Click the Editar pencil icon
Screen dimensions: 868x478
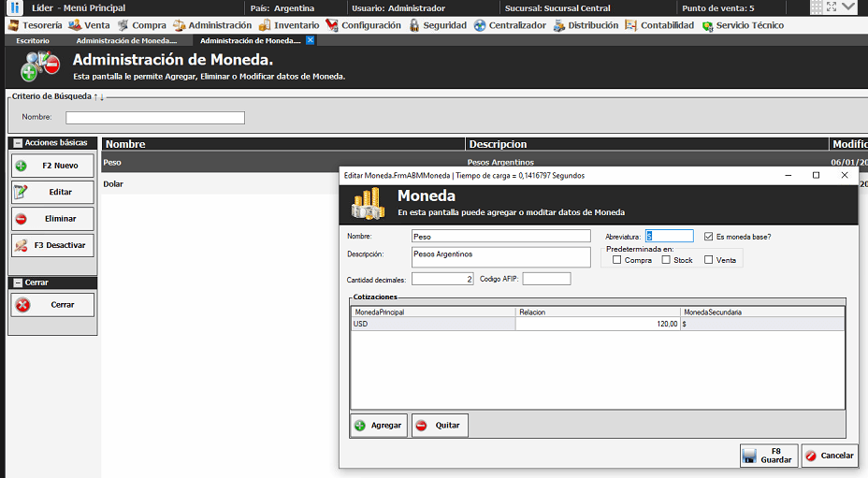pos(22,192)
